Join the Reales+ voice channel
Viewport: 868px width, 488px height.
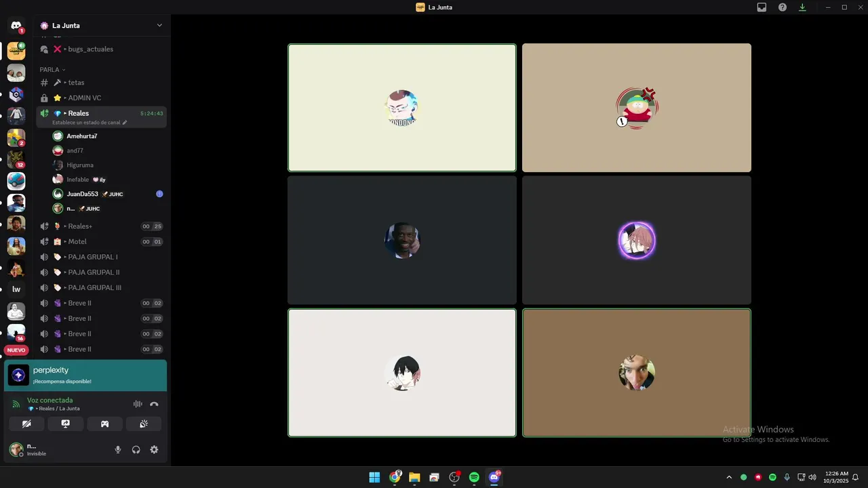pyautogui.click(x=101, y=226)
